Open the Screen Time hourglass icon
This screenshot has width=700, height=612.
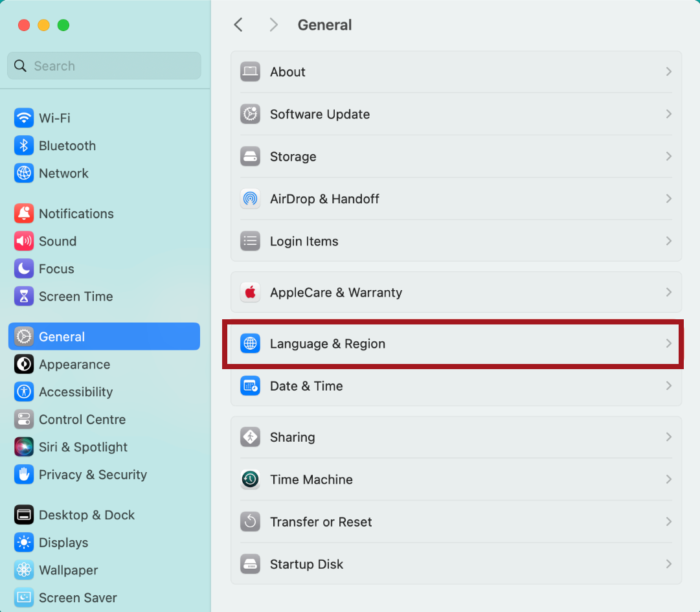[24, 297]
